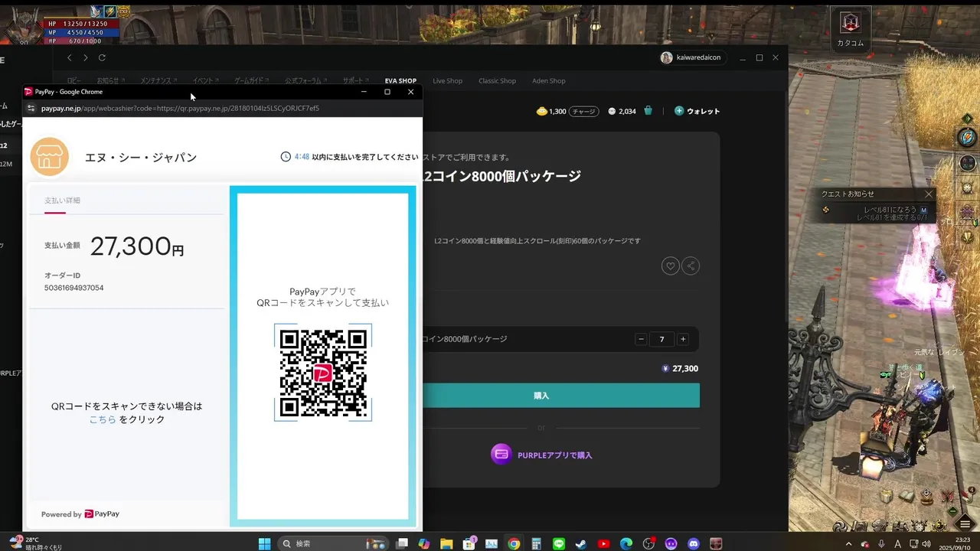Viewport: 980px width, 551px height.
Task: Switch to the Live Shop tab
Action: pos(447,80)
